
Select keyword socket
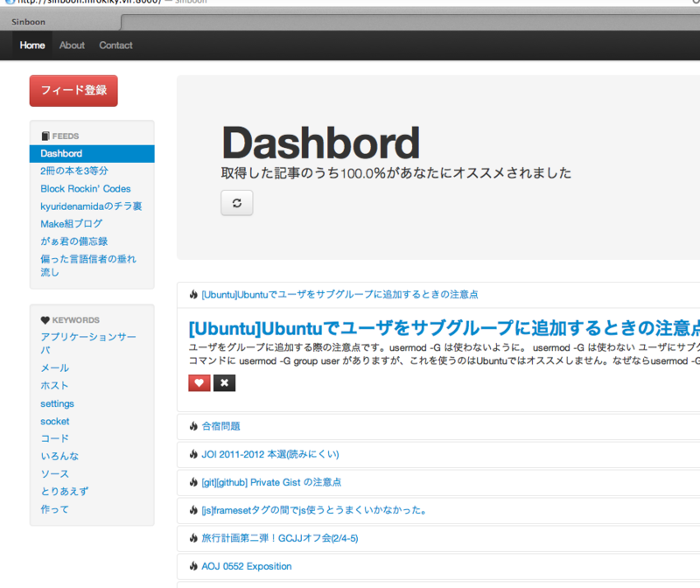tap(55, 421)
